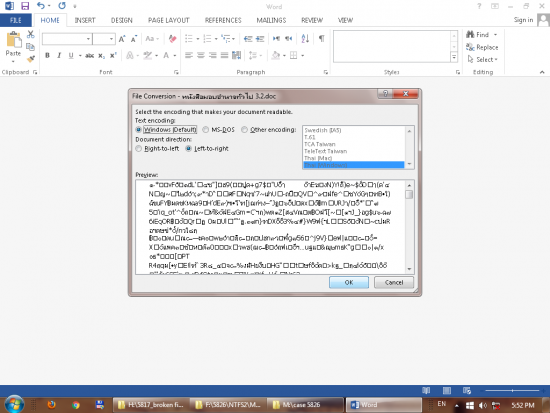The height and width of the screenshot is (413, 550).
Task: Click Cancel in File Conversion dialog
Action: (394, 282)
